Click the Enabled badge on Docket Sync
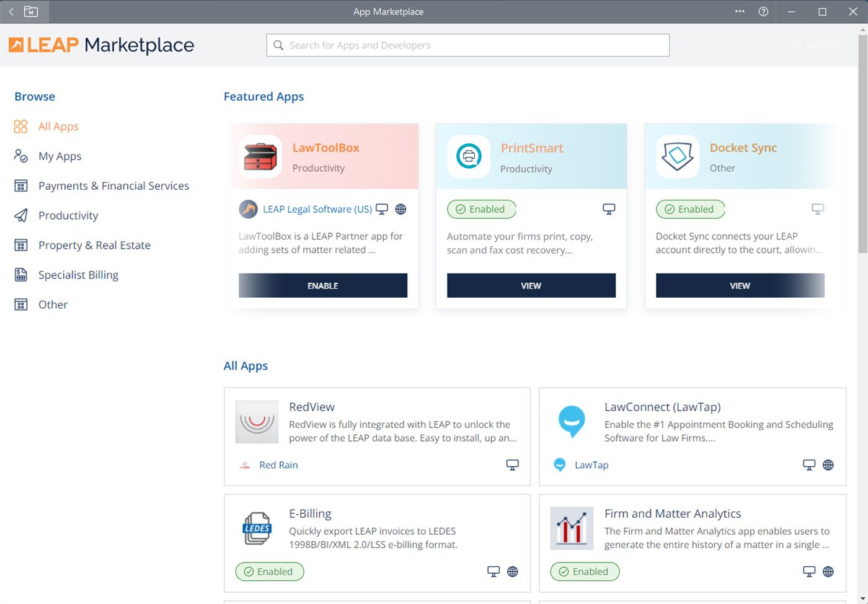The image size is (868, 604). (690, 209)
